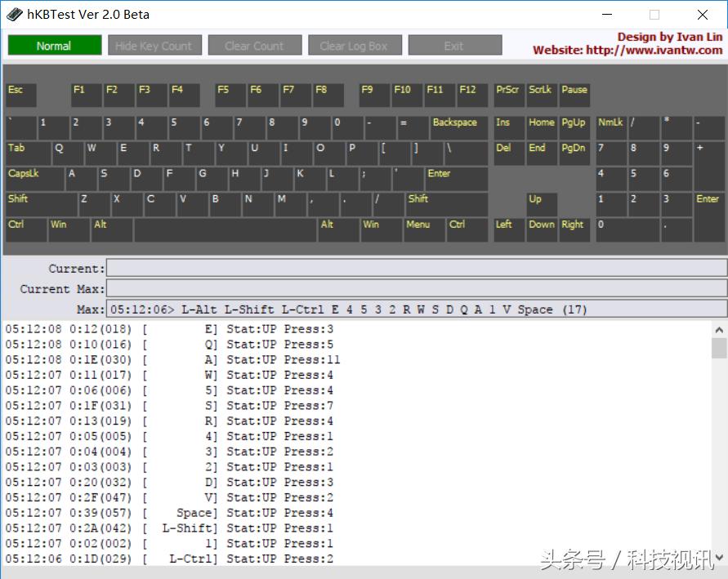Select the F5 key tile
728x579 pixels.
[230, 95]
